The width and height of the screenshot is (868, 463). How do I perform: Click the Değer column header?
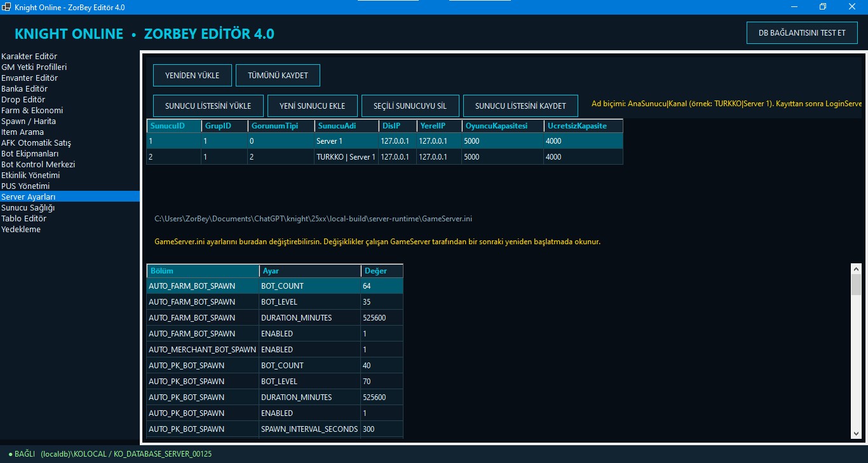(382, 271)
